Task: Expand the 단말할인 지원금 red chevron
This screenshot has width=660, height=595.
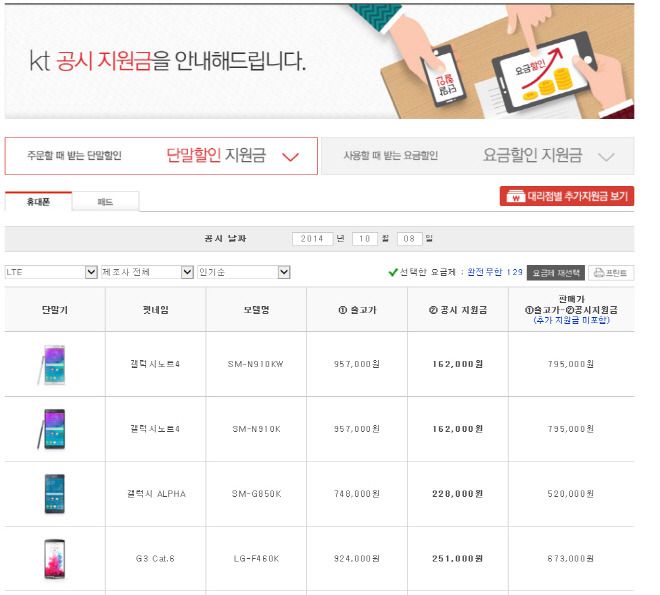Action: [x=290, y=157]
